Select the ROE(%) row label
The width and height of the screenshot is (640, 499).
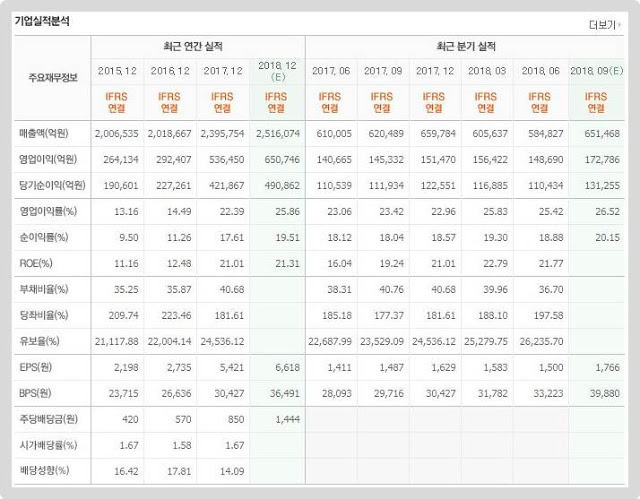(36, 263)
